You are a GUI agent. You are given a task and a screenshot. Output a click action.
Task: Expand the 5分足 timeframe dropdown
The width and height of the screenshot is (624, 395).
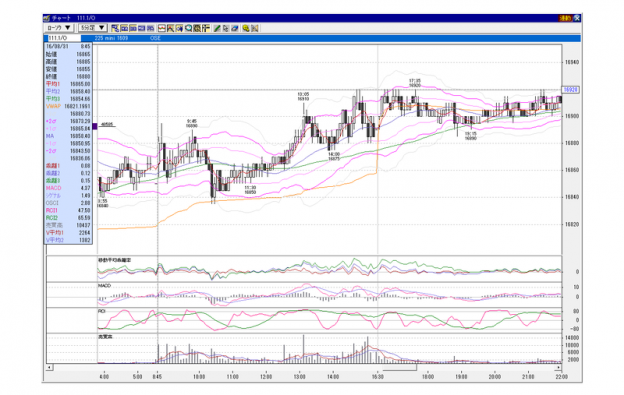pyautogui.click(x=92, y=28)
